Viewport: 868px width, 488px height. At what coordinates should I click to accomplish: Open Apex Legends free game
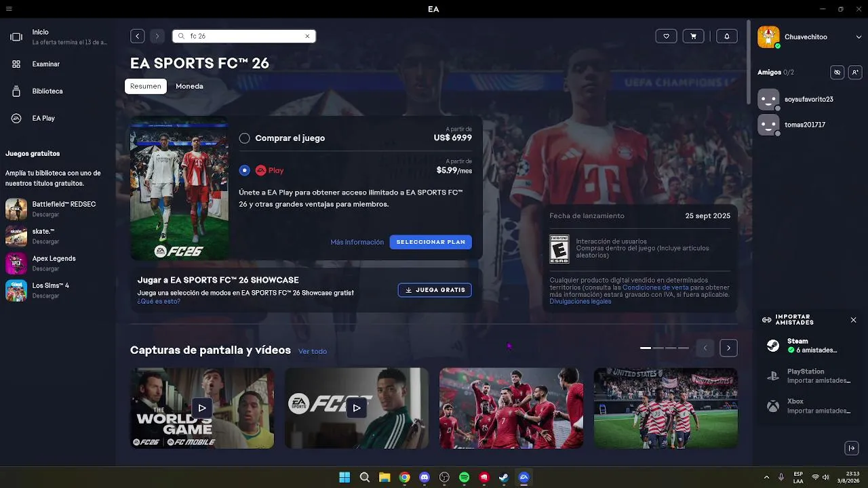[58, 263]
